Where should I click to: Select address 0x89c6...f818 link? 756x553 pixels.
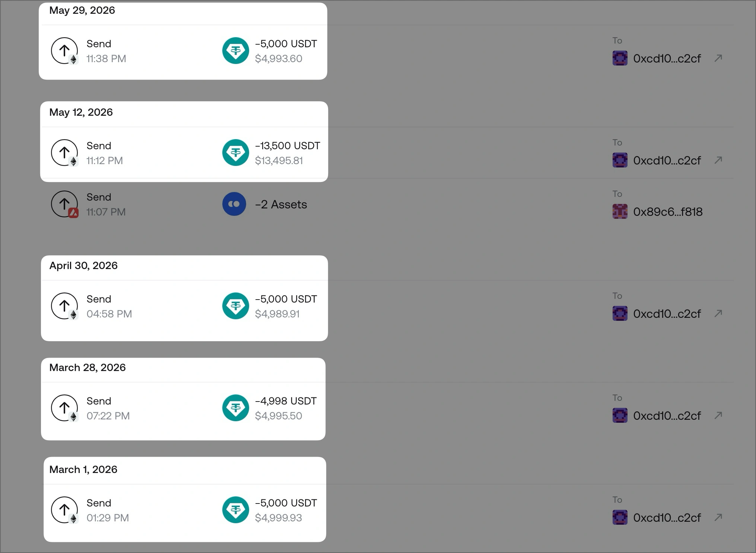tap(668, 212)
